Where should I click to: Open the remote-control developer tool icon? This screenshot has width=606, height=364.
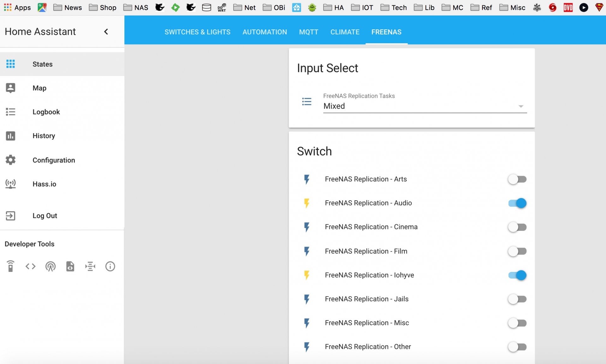[10, 266]
